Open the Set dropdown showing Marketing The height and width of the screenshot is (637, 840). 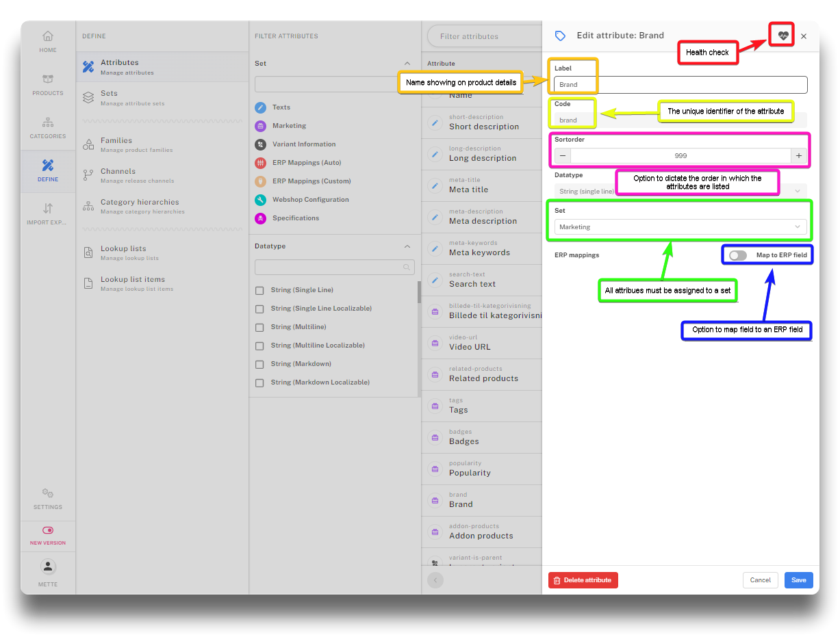(680, 227)
